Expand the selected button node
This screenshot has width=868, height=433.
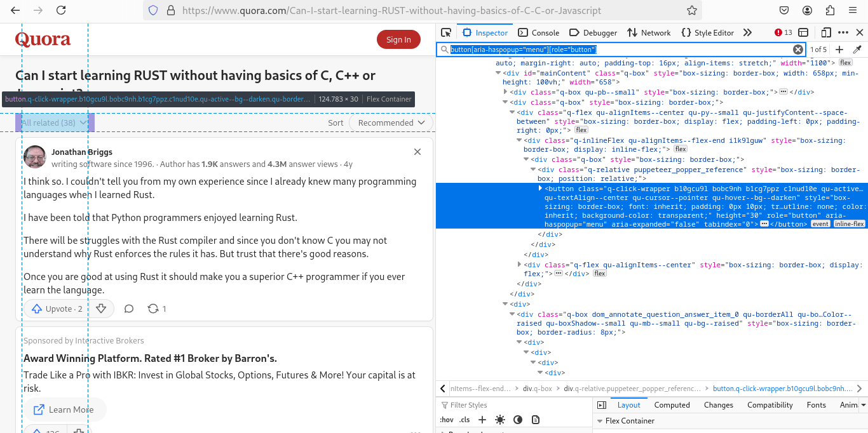540,189
